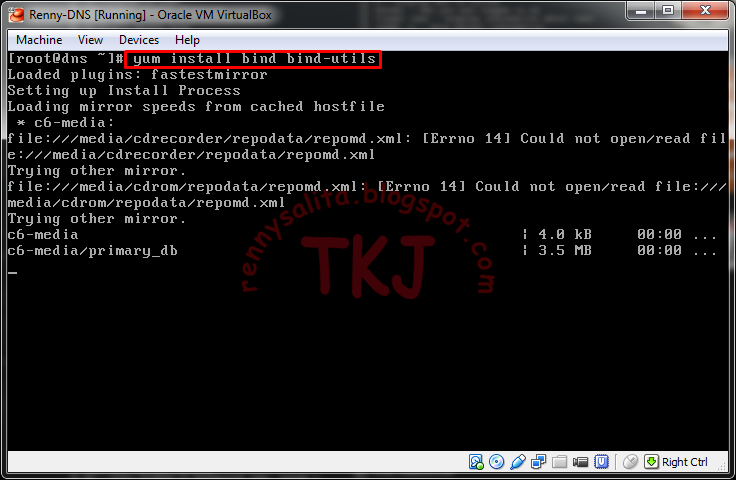
Task: Click the resize grip in the status bar corner
Action: coord(723,466)
